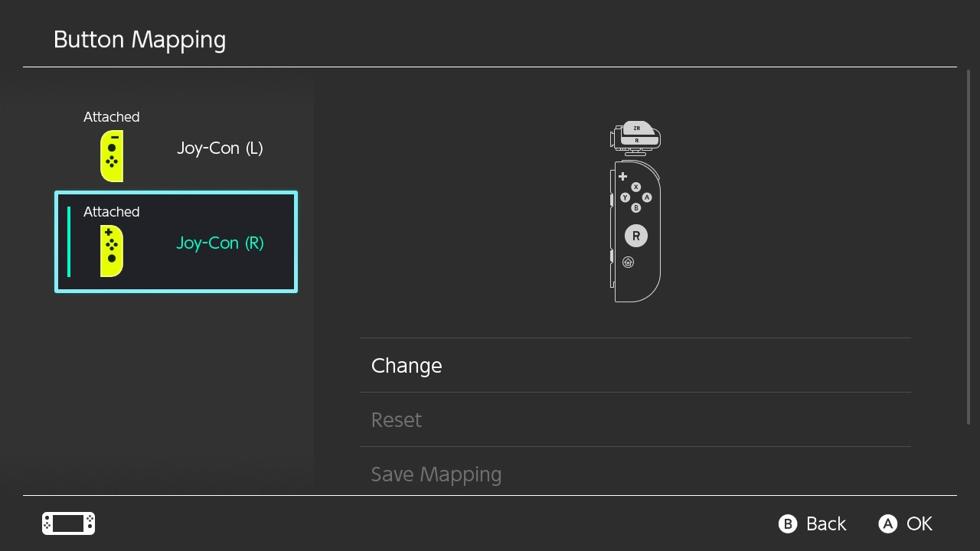The height and width of the screenshot is (551, 980).
Task: Select Joy-Con (L) from the controller list
Action: pos(220,148)
